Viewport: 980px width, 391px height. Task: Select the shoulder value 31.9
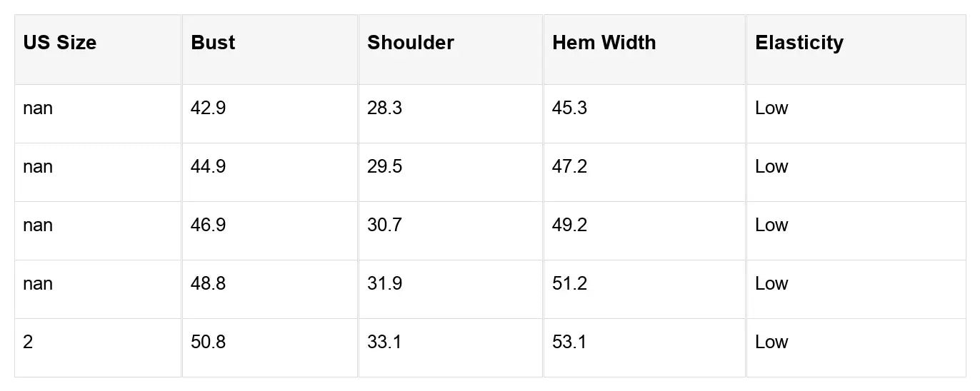click(x=385, y=284)
